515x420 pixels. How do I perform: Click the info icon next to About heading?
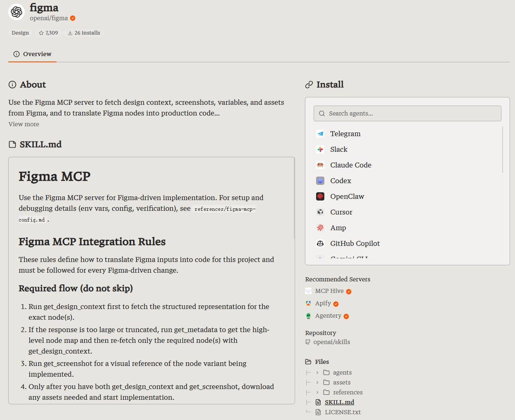[x=12, y=85]
